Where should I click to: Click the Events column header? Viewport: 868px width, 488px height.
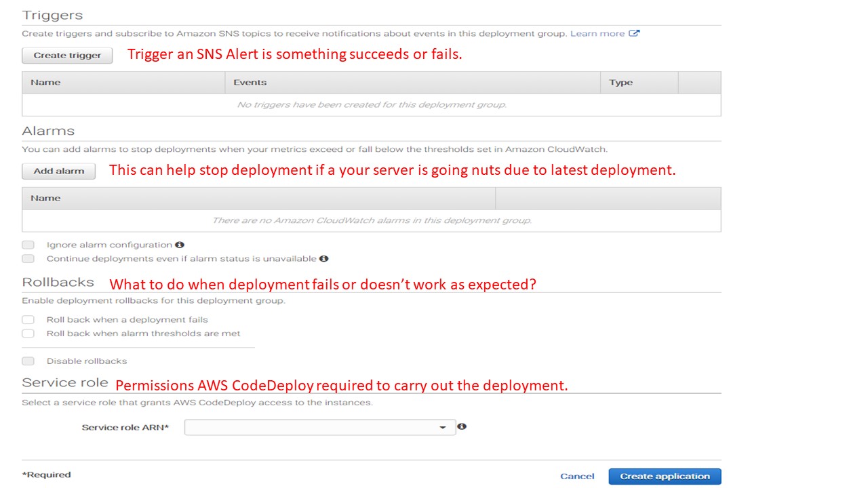[x=250, y=82]
